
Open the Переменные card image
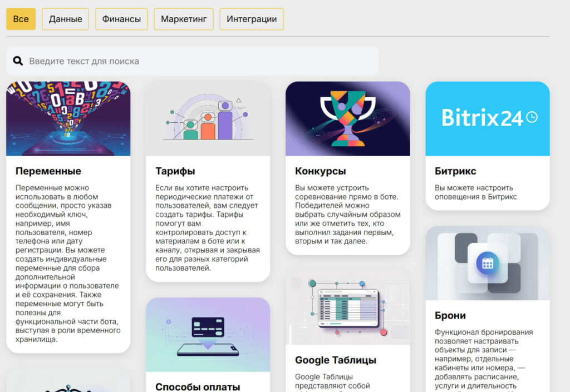pyautogui.click(x=68, y=118)
